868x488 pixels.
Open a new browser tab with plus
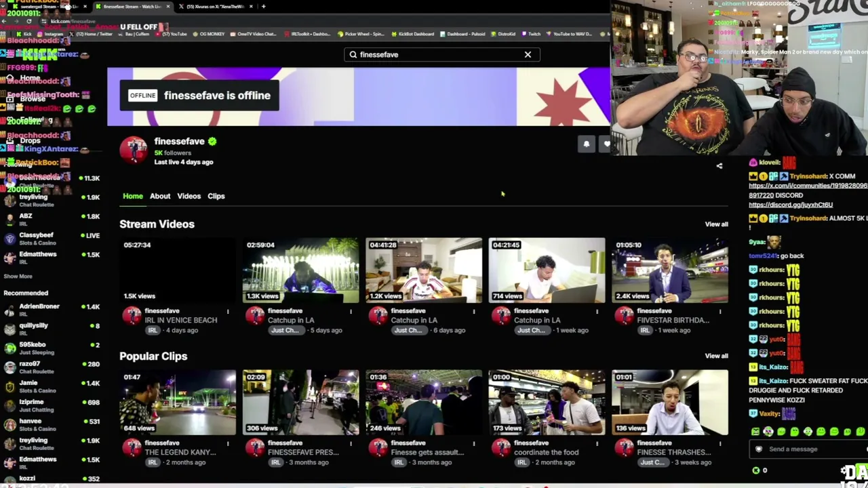(263, 6)
